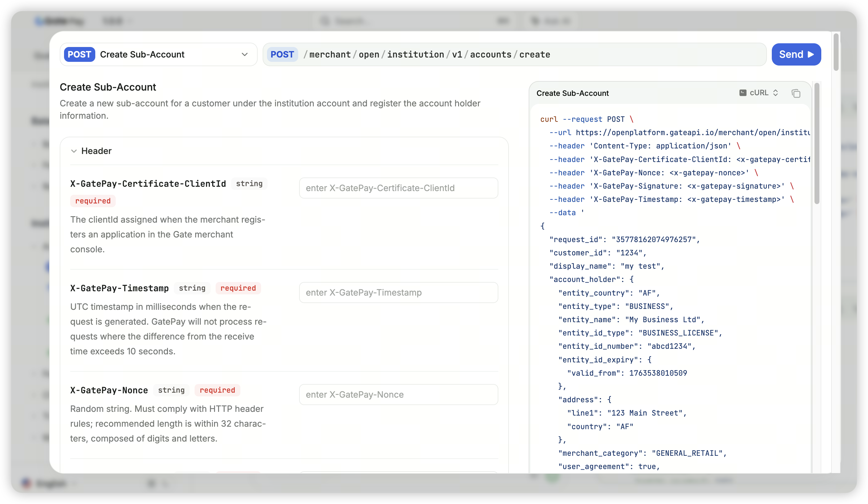Send the POST request

796,54
